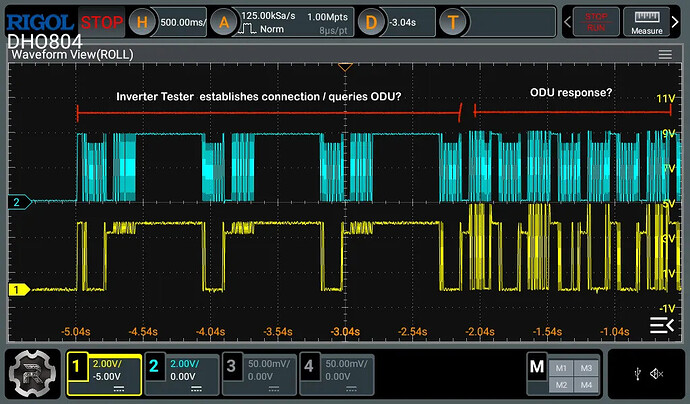Click the RIGOL logo icon
Screen dimensions: 690x404
(40, 22)
